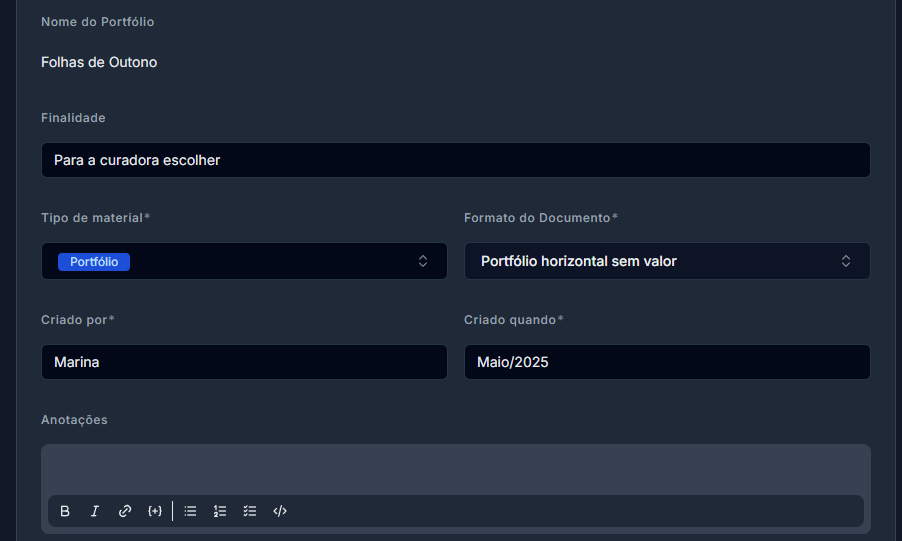The height and width of the screenshot is (541, 902).
Task: Create a bulleted list
Action: click(190, 511)
